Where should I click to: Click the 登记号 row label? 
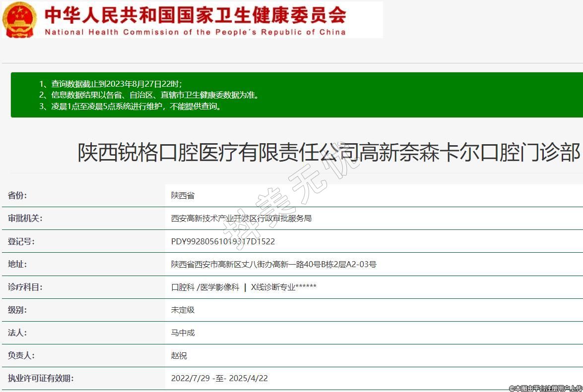(21, 241)
